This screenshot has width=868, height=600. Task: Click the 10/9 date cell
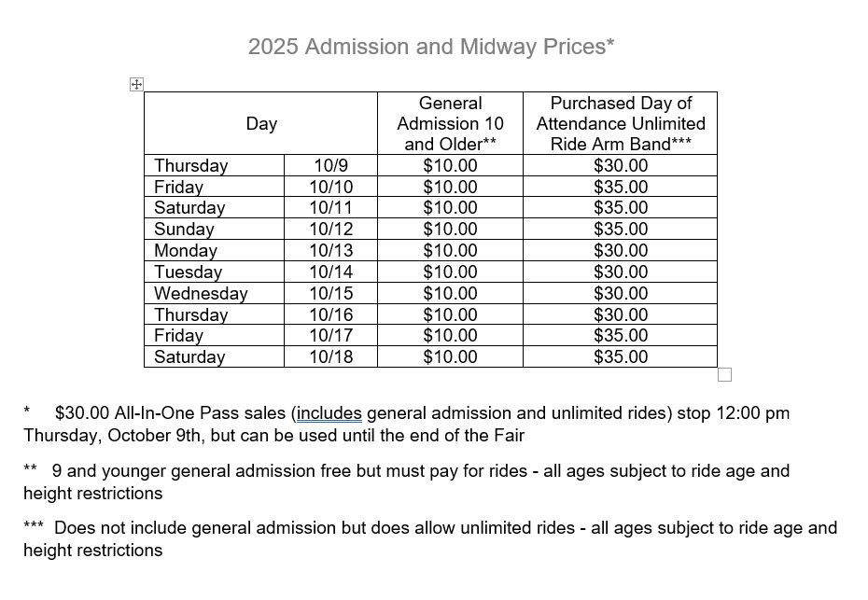click(331, 165)
